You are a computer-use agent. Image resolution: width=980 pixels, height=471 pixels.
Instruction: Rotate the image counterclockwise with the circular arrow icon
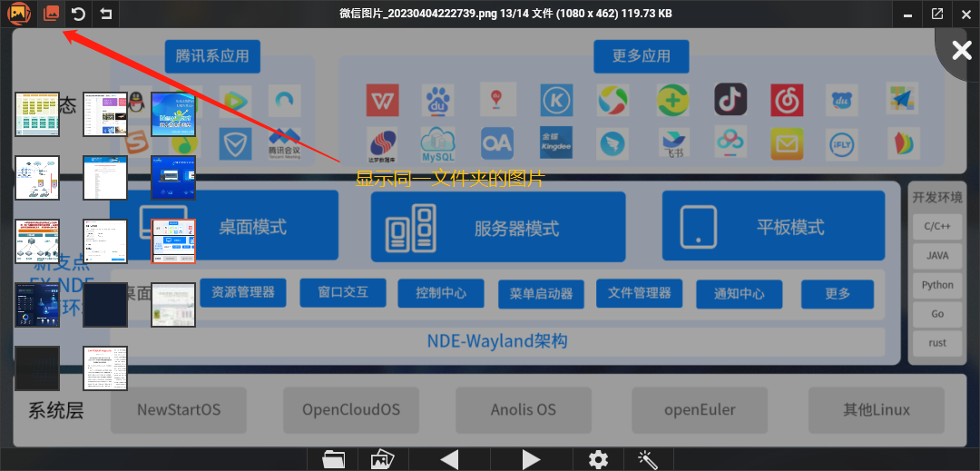pyautogui.click(x=78, y=14)
